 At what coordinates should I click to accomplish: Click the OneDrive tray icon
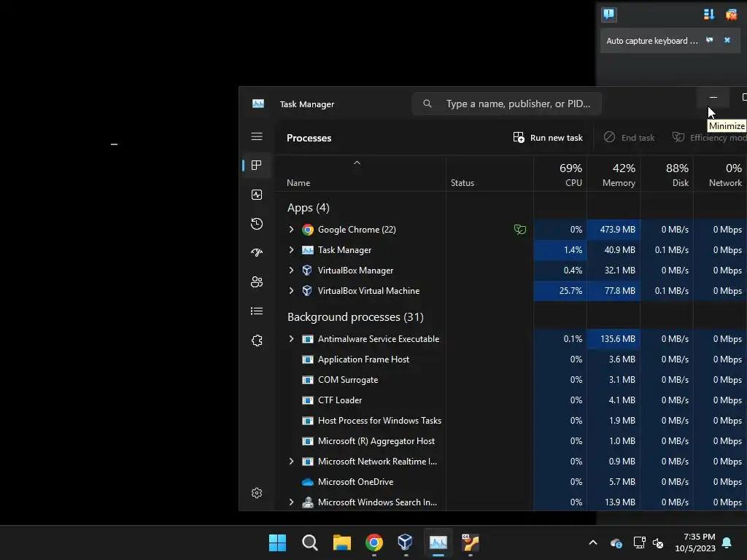pyautogui.click(x=616, y=542)
